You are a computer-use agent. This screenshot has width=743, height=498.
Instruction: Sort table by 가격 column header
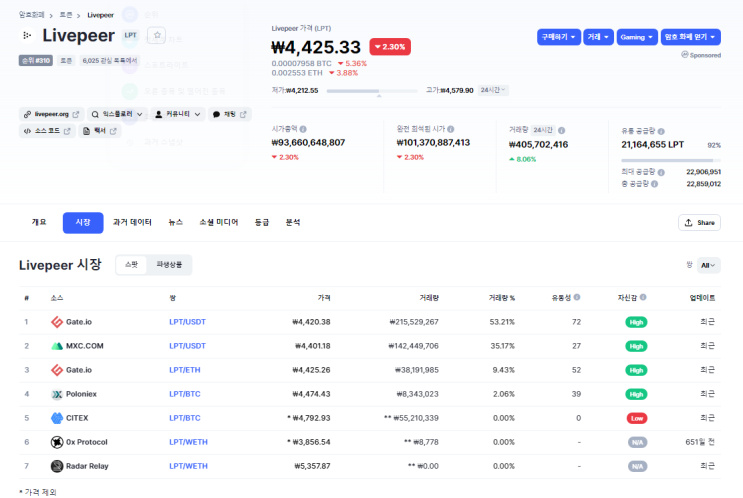pos(324,298)
